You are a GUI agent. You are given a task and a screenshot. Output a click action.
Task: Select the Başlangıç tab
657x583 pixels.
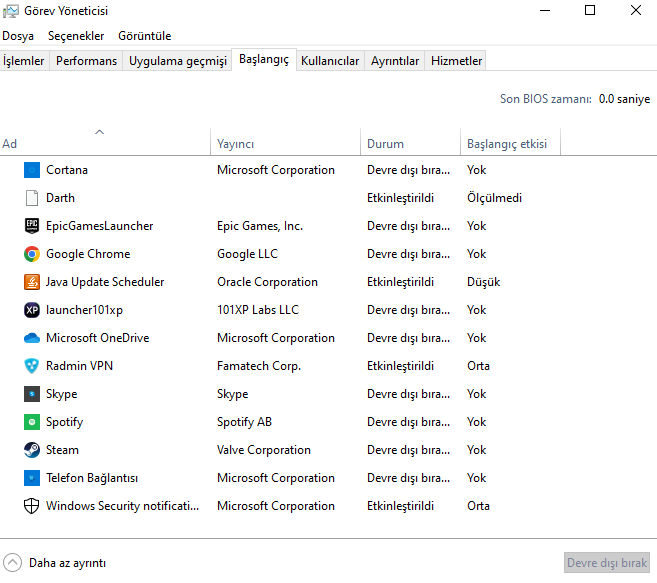pyautogui.click(x=264, y=60)
